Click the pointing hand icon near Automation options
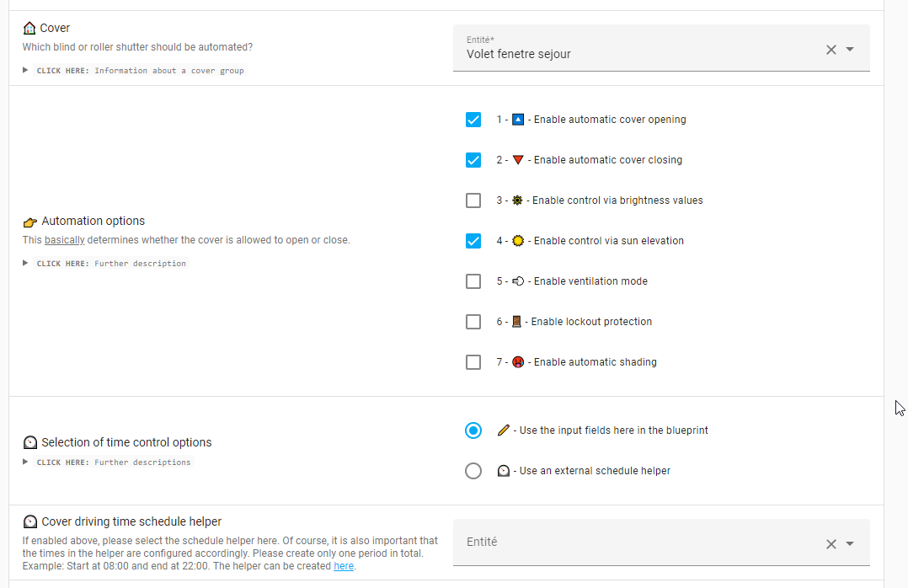This screenshot has width=908, height=588. (x=30, y=222)
